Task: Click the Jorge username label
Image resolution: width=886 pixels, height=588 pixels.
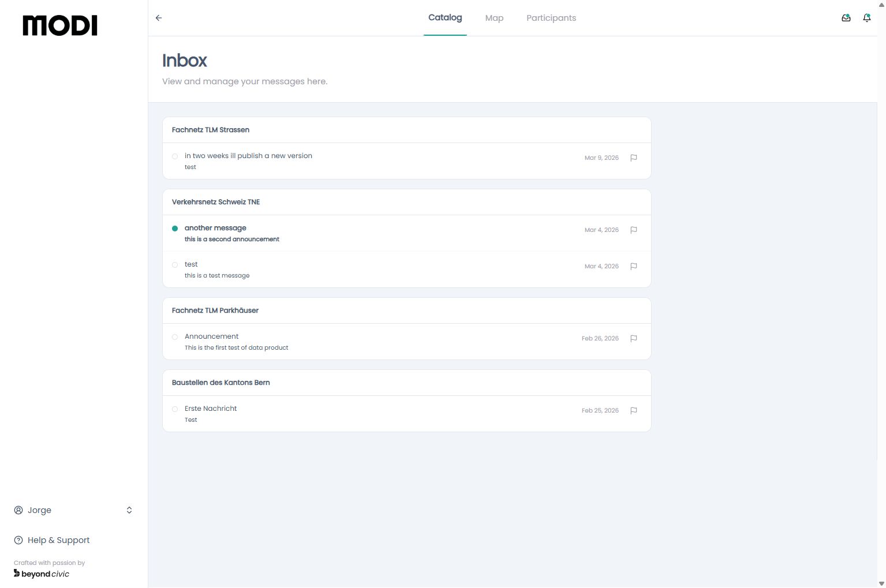Action: 39,510
